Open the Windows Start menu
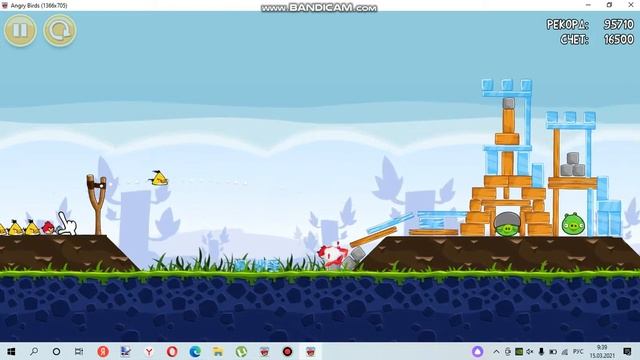640x360 pixels. [x=11, y=351]
